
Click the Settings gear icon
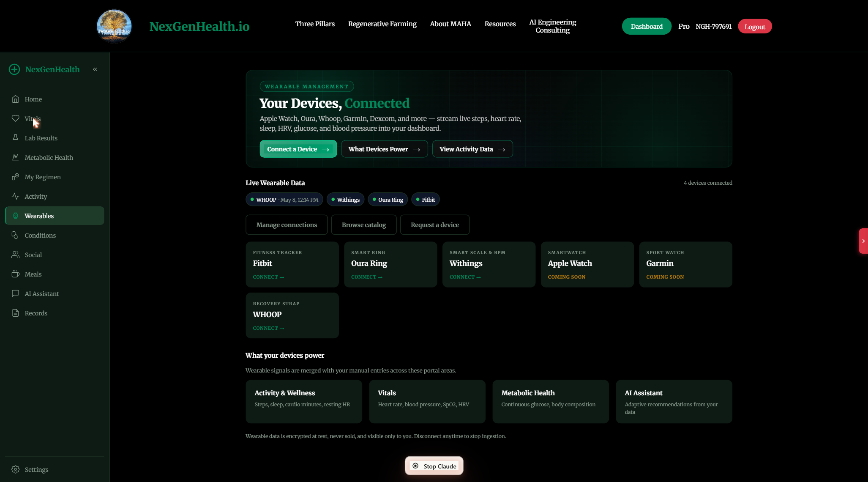(x=16, y=469)
